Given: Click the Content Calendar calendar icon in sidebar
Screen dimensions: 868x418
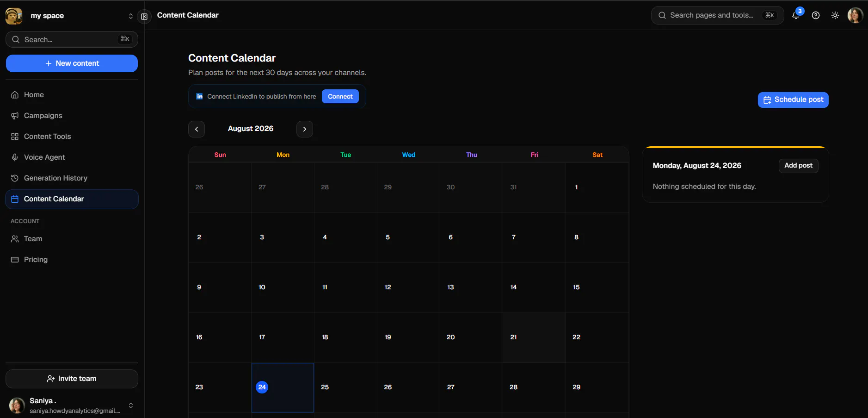Looking at the screenshot, I should [15, 199].
